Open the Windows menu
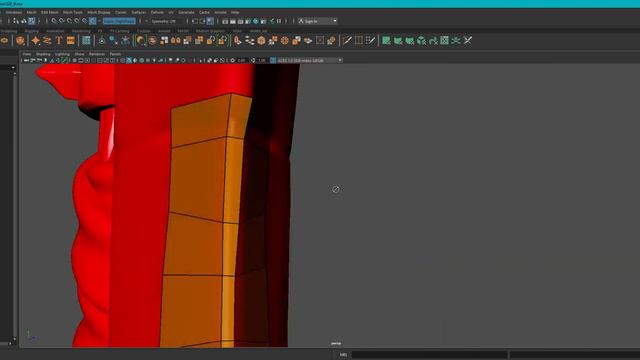This screenshot has height=360, width=640. 13,13
